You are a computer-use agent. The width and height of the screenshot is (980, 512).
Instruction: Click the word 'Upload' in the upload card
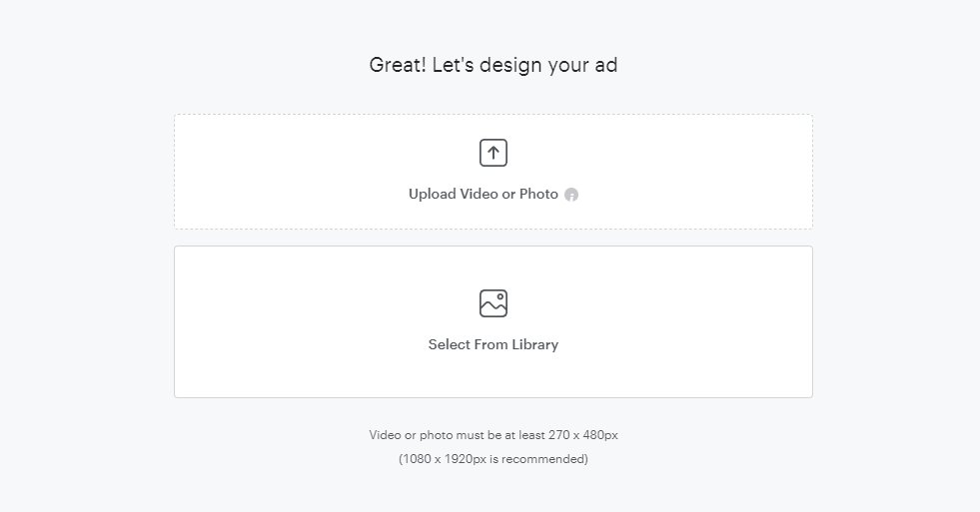pyautogui.click(x=433, y=195)
